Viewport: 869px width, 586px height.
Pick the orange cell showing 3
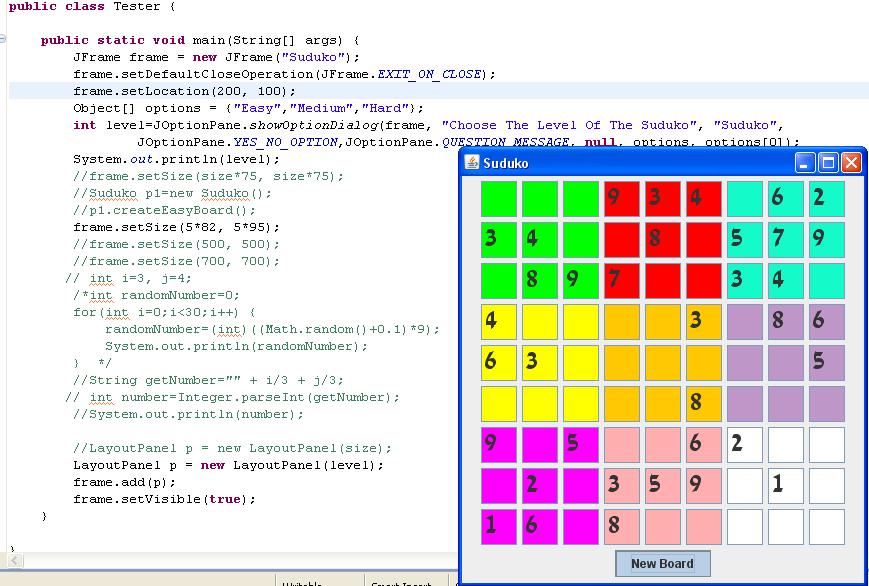(703, 321)
